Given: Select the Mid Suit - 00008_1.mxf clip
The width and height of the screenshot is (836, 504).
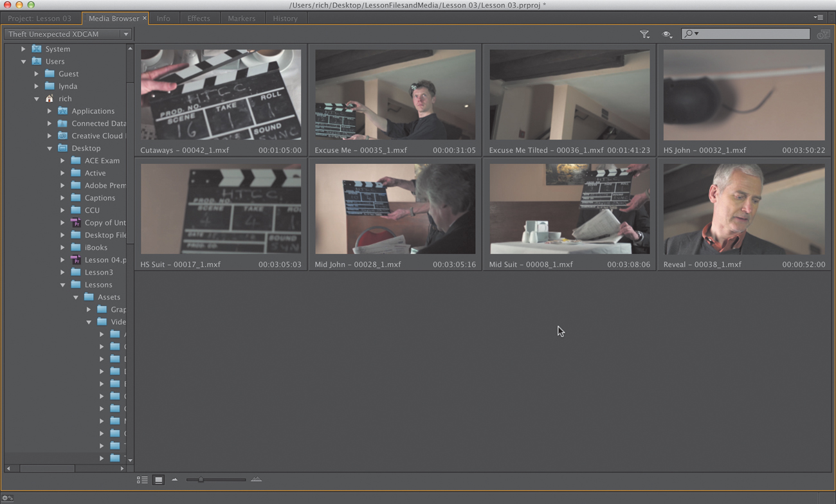Looking at the screenshot, I should [x=569, y=209].
